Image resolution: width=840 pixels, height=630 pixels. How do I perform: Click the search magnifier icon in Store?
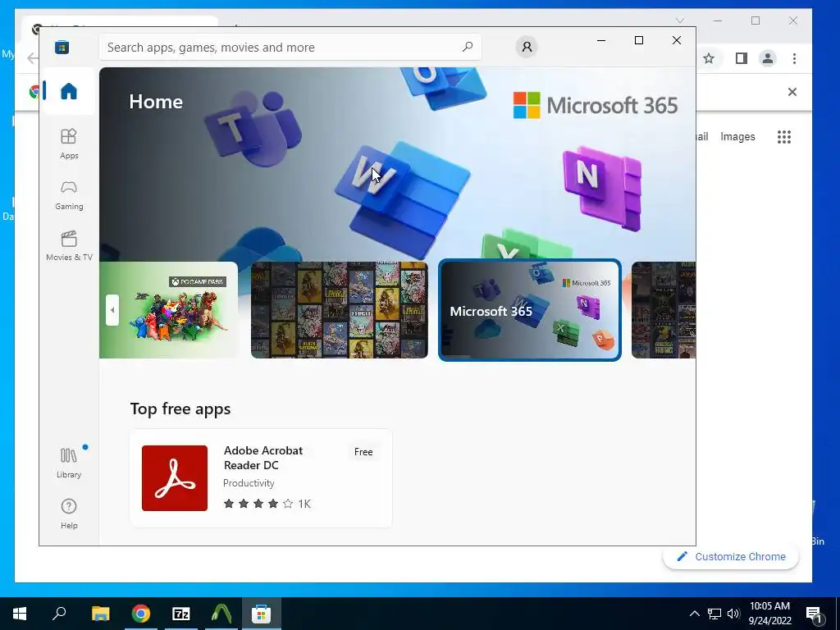coord(467,47)
